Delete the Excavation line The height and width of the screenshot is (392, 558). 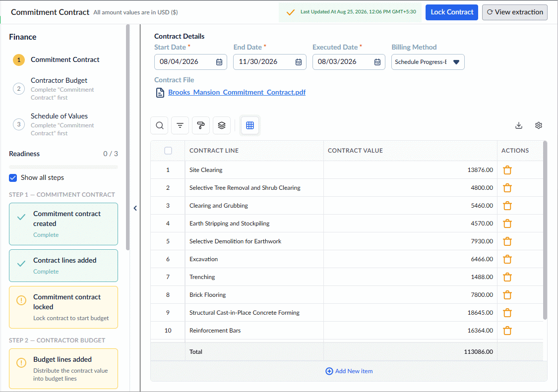(x=507, y=259)
